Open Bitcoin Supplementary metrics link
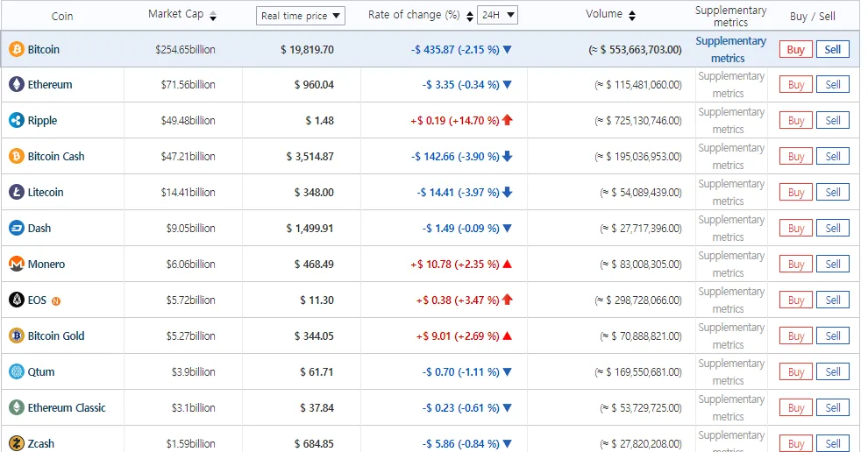The image size is (868, 452). click(730, 49)
